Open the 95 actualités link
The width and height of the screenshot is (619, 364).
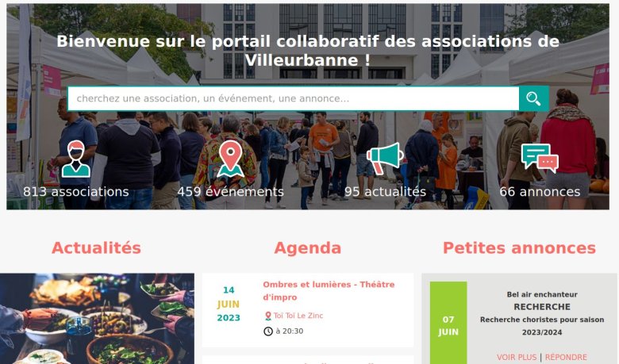[385, 192]
